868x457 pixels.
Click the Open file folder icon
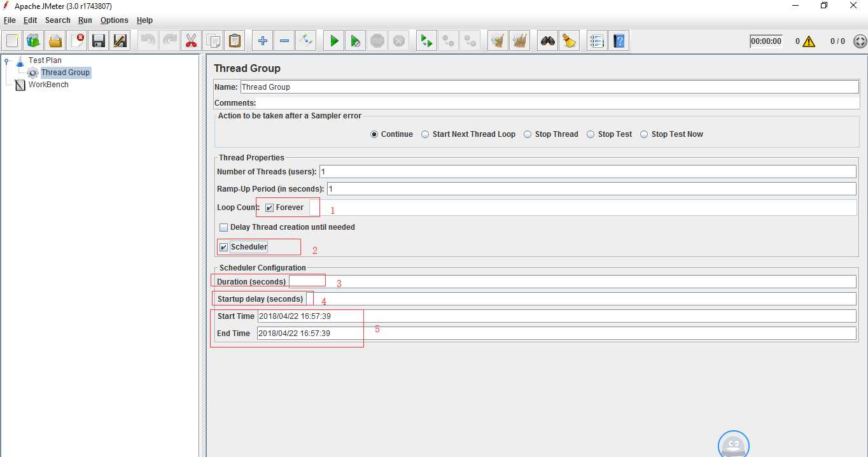click(55, 41)
